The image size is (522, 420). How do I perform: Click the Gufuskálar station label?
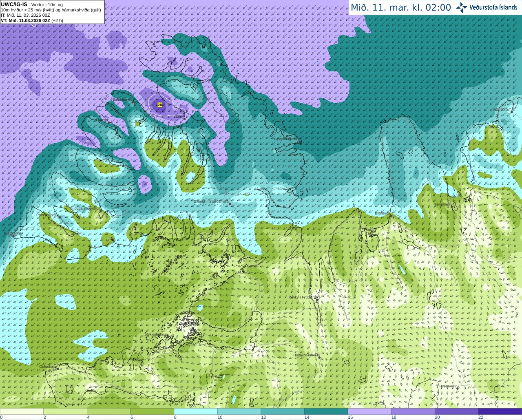pos(47,366)
